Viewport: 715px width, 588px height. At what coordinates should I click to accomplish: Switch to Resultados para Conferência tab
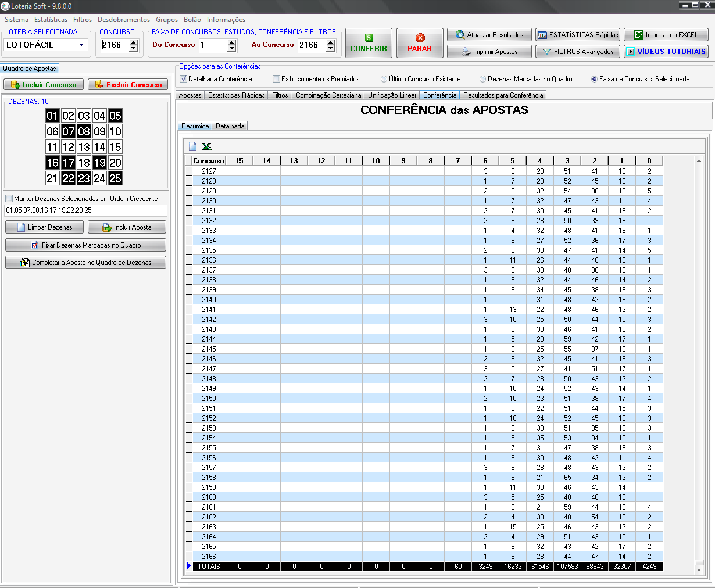tap(503, 95)
